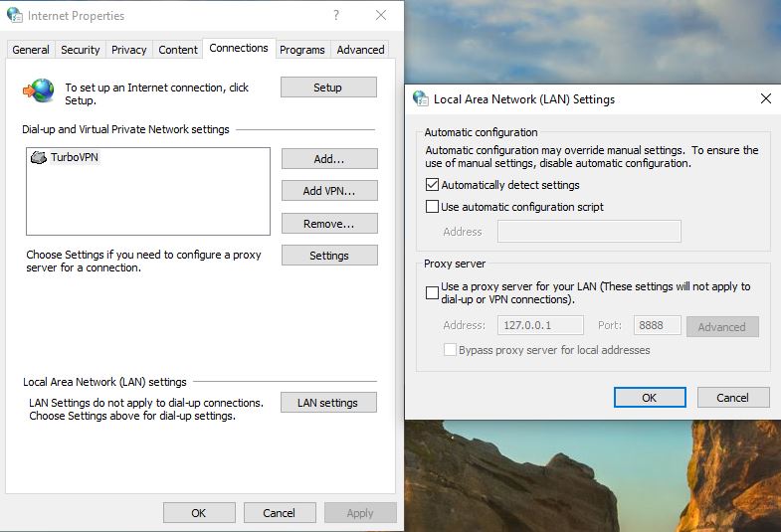Open the Privacy tab
This screenshot has width=781, height=532.
pyautogui.click(x=129, y=50)
